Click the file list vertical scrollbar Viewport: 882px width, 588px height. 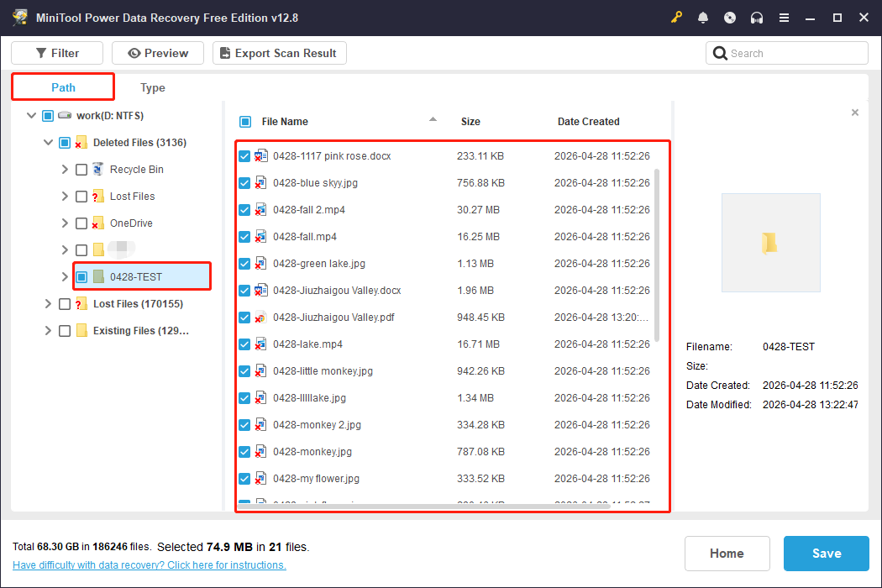[x=656, y=255]
